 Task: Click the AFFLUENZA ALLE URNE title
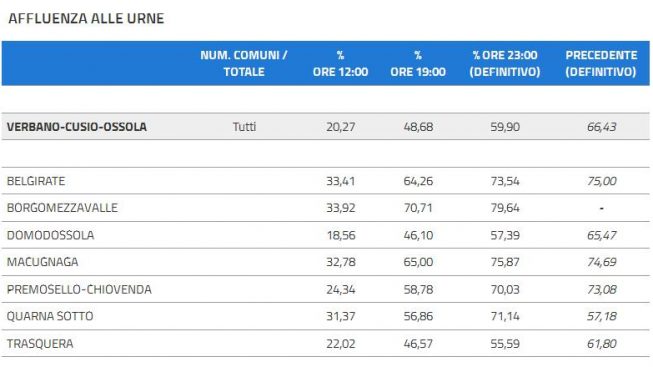(x=86, y=19)
